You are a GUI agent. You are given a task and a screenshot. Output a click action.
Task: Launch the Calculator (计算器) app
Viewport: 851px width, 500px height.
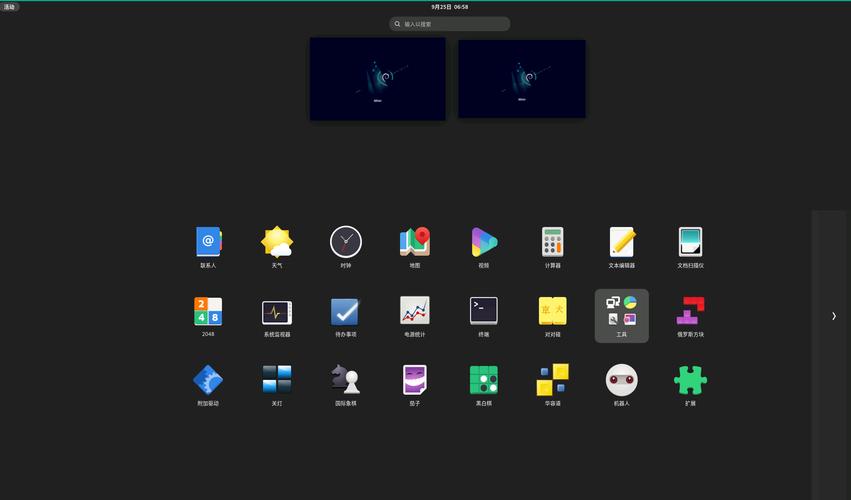(x=552, y=246)
